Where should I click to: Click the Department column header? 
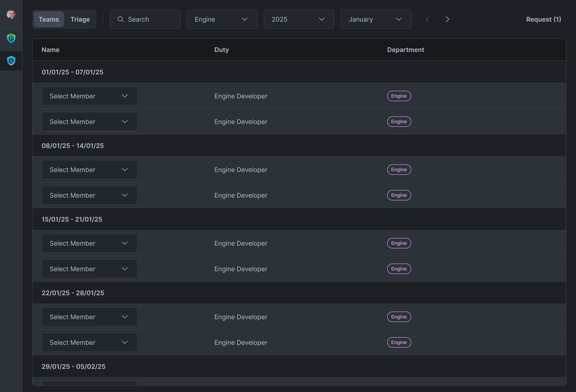tap(406, 50)
